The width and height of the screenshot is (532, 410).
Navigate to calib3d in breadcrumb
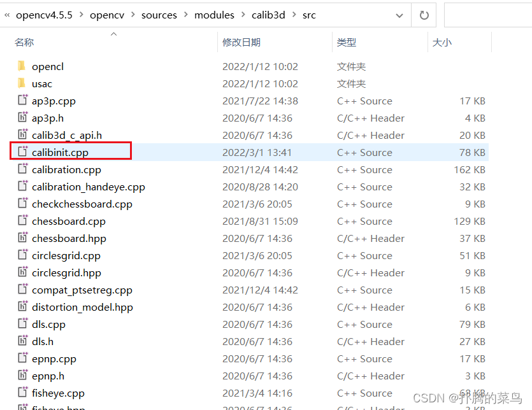(268, 15)
